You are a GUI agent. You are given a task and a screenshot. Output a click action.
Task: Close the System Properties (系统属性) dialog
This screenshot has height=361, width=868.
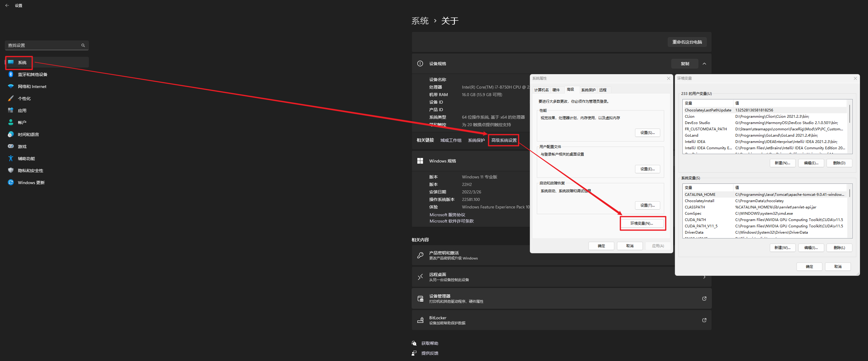coord(669,78)
